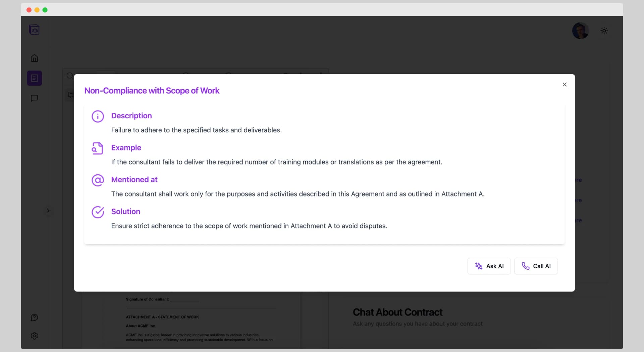644x352 pixels.
Task: Toggle light/dark theme sun icon
Action: click(x=604, y=31)
